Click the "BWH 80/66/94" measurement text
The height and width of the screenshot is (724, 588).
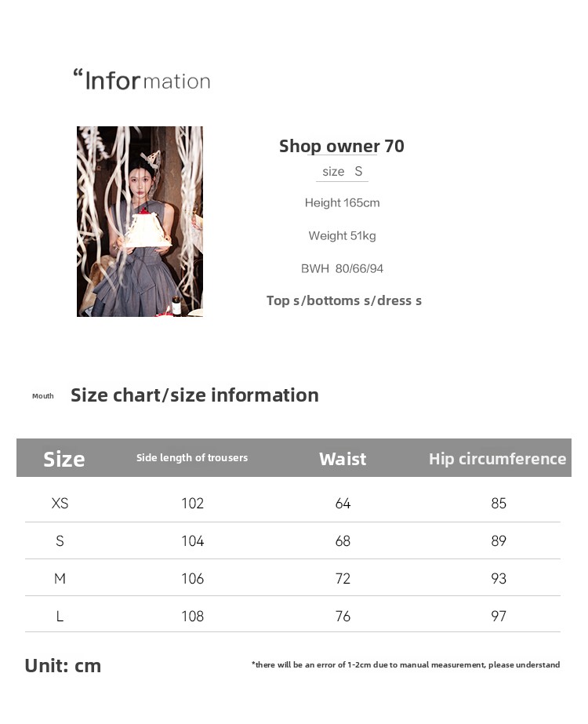pos(342,269)
